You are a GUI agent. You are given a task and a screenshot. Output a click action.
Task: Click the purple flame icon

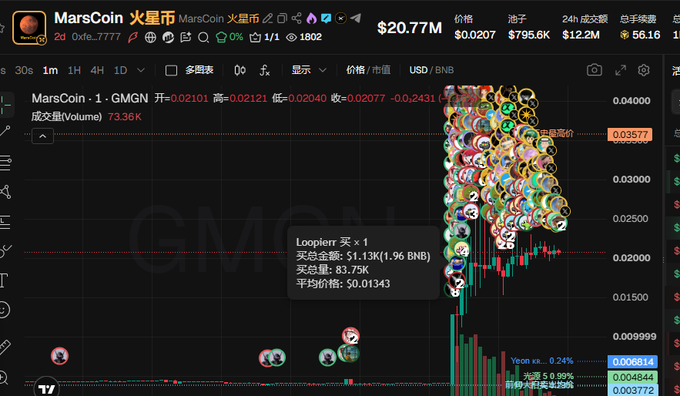coord(311,18)
